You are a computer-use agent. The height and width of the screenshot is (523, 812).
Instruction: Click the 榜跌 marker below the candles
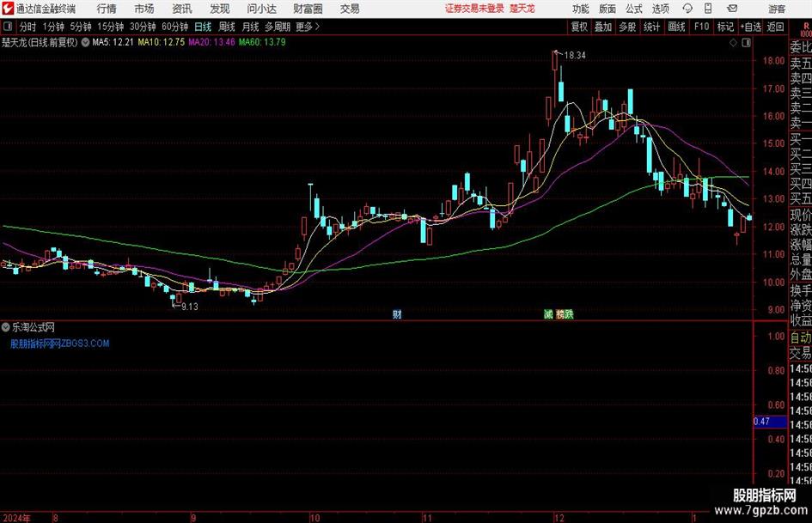[x=565, y=313]
